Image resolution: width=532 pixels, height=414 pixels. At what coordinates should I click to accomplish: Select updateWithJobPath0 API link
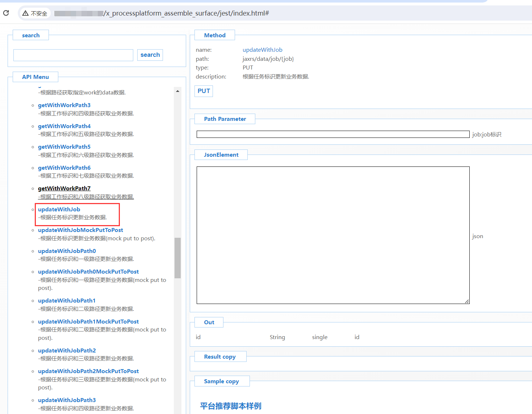[x=67, y=251]
